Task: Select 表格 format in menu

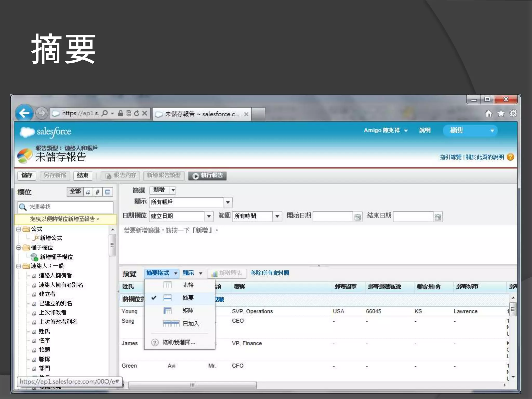Action: (188, 285)
